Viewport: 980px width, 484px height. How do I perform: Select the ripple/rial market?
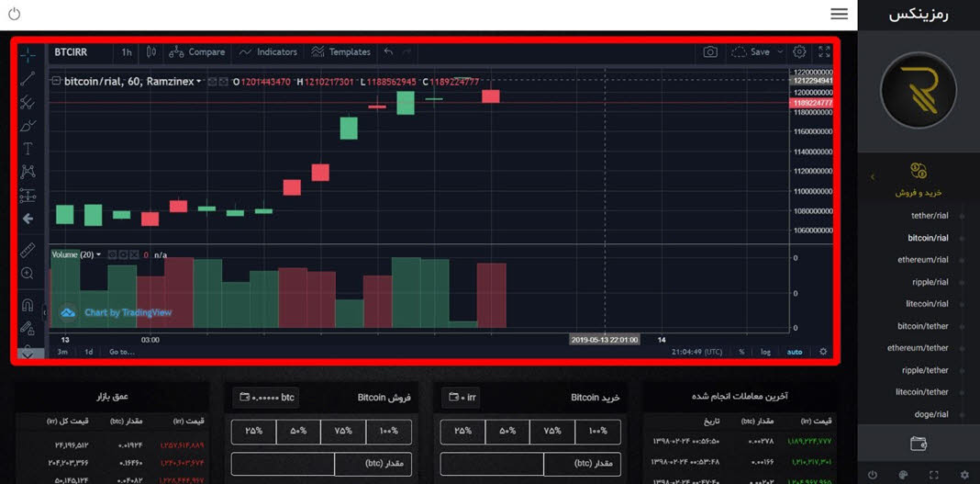tap(930, 282)
